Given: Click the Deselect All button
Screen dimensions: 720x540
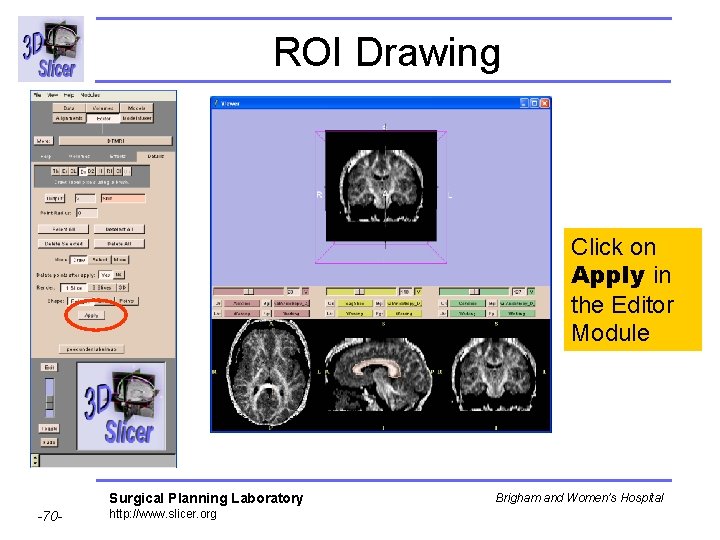Looking at the screenshot, I should 119,229.
